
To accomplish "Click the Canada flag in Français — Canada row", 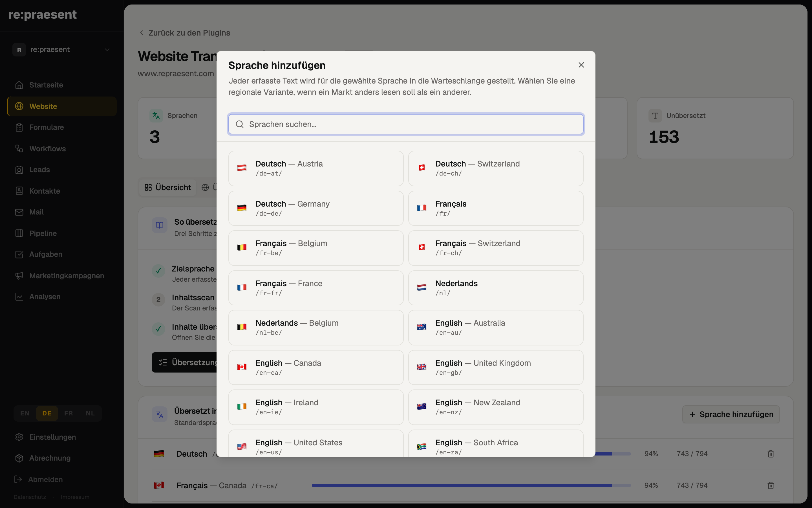I will 159,485.
